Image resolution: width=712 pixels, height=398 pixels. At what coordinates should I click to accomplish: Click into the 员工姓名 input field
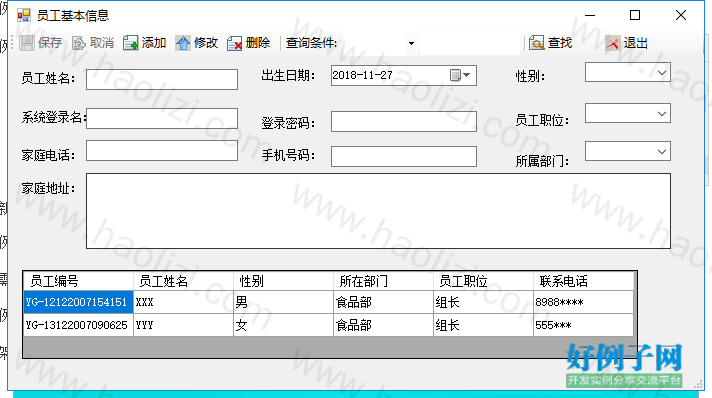[162, 80]
